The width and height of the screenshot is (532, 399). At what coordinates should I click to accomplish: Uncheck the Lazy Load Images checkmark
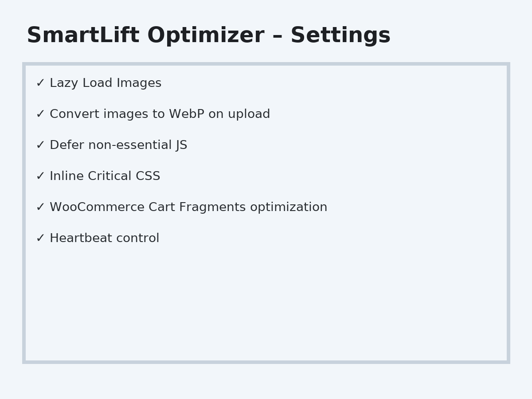[x=40, y=83]
